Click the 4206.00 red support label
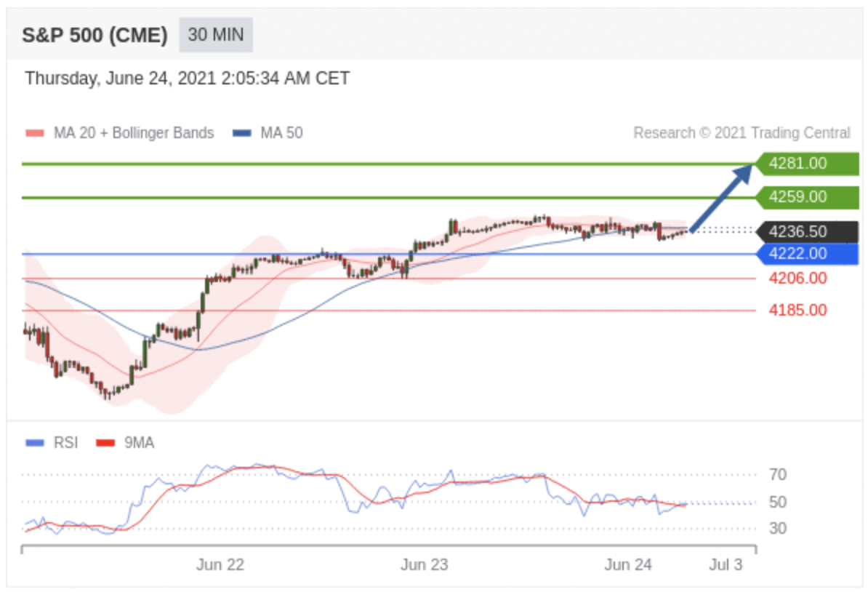The image size is (868, 592). pos(797,279)
